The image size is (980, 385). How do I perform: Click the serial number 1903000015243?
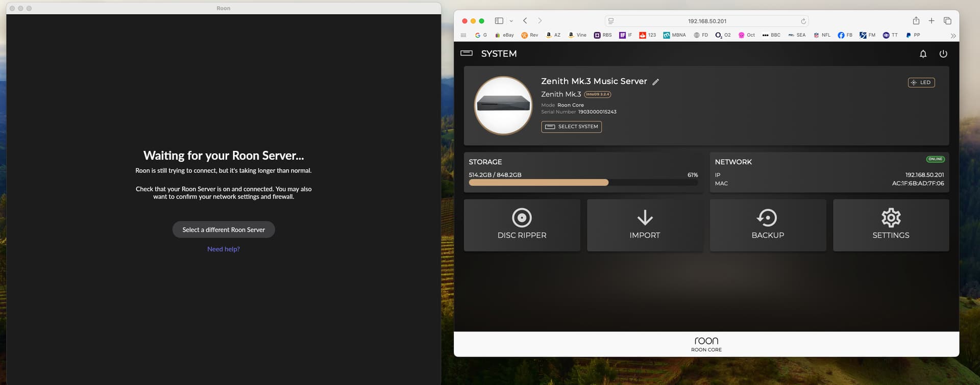[597, 112]
